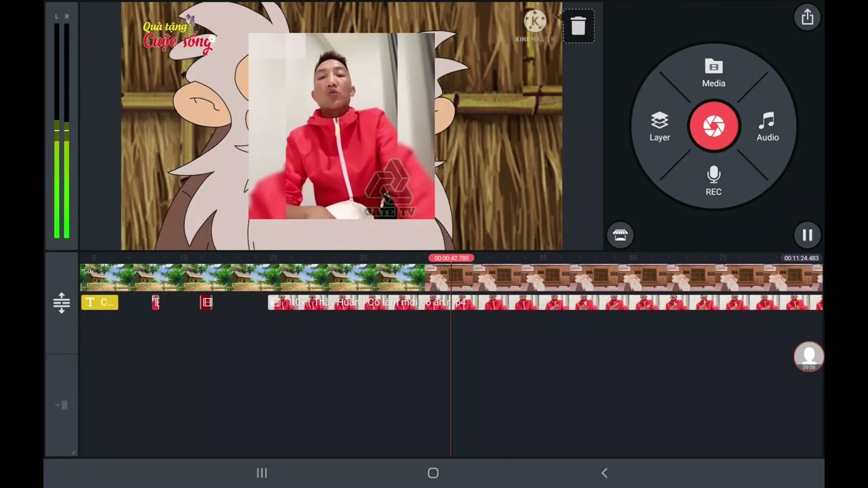Select the Thầy Huấn video layer clip
The width and height of the screenshot is (868, 488).
(542, 302)
